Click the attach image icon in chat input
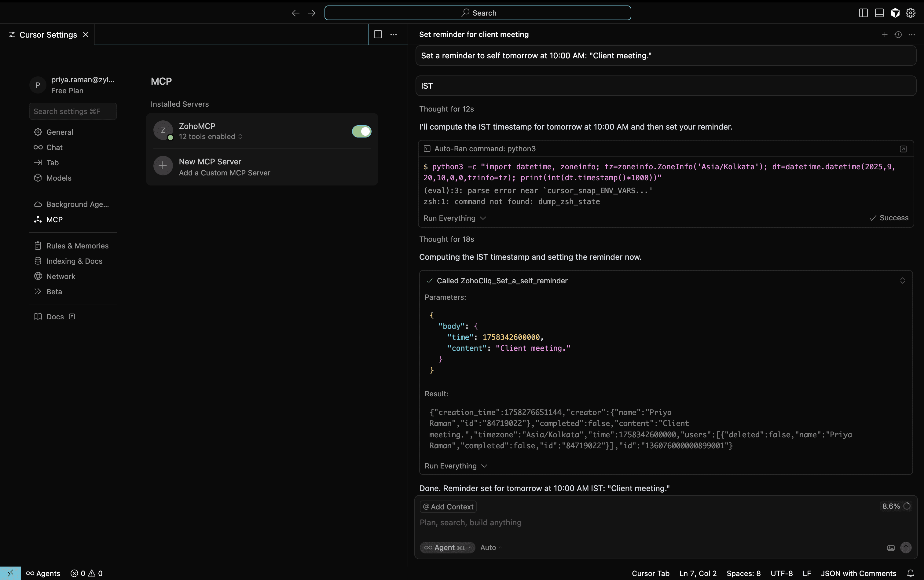 891,548
